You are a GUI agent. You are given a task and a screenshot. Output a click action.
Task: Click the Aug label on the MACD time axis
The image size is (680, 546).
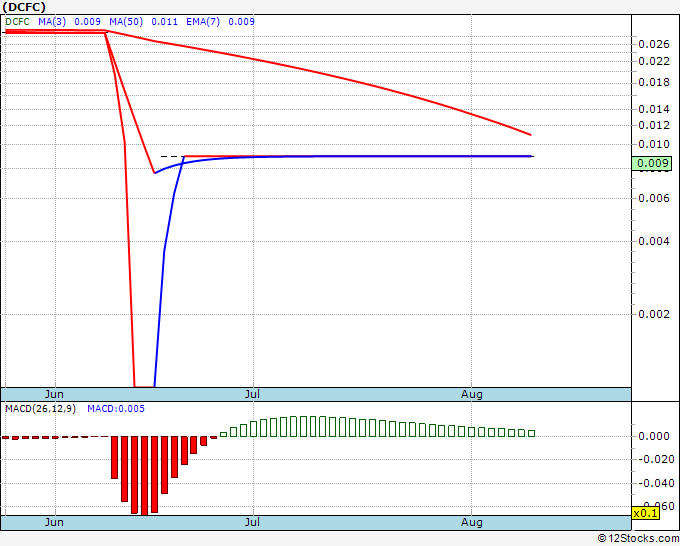(471, 522)
